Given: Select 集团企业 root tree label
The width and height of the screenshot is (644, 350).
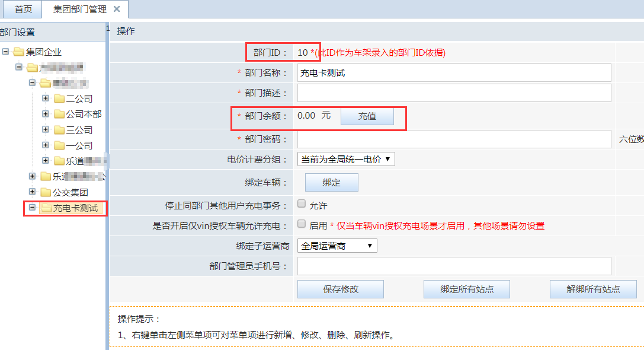Looking at the screenshot, I should (x=43, y=52).
